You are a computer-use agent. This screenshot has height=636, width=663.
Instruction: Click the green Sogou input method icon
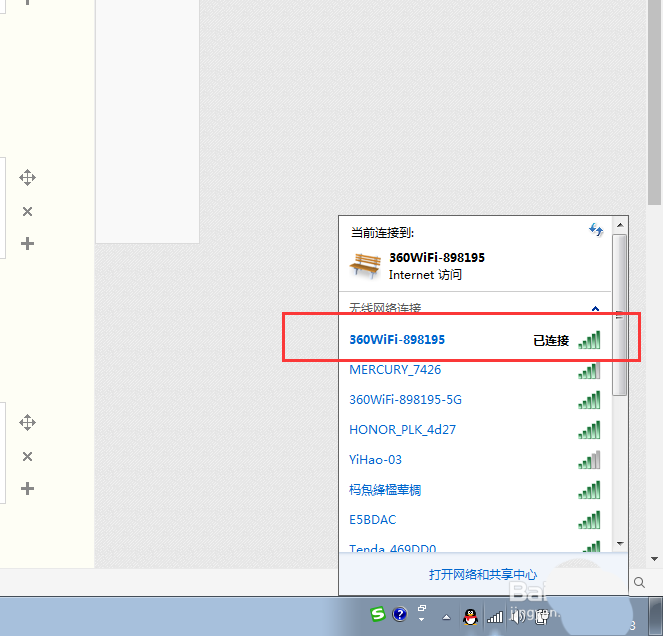pos(378,614)
